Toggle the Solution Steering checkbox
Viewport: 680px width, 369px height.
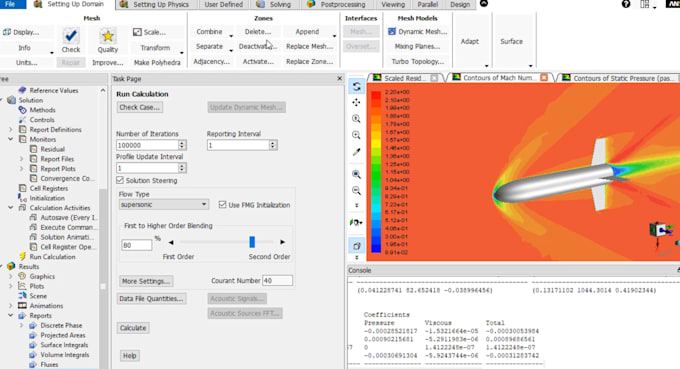click(120, 180)
